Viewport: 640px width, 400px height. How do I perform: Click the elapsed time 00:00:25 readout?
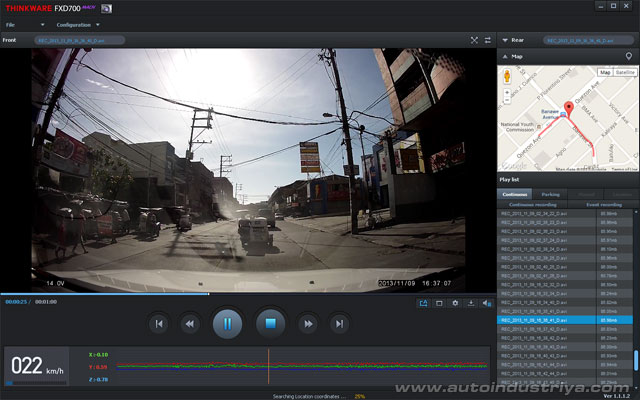click(x=16, y=302)
